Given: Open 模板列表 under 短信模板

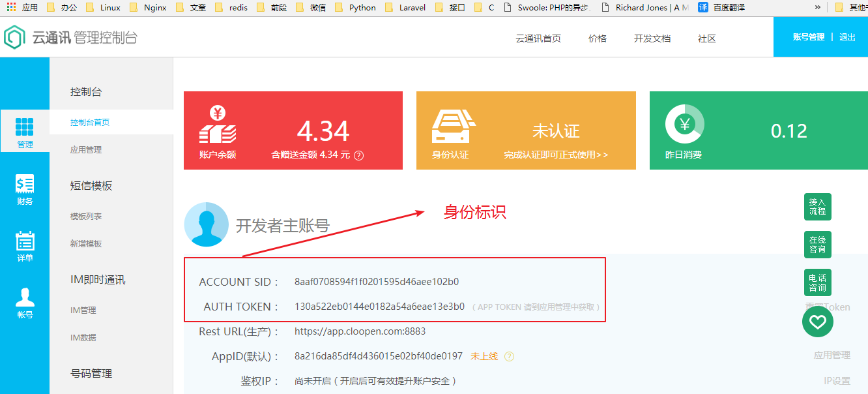Looking at the screenshot, I should tap(86, 217).
